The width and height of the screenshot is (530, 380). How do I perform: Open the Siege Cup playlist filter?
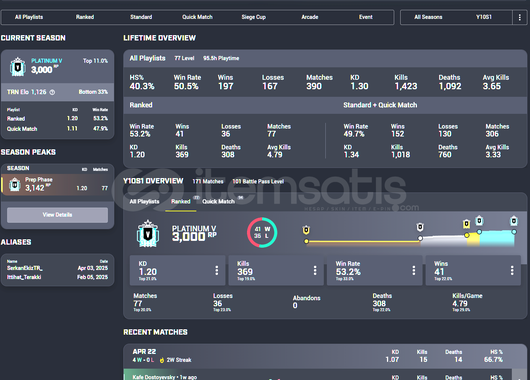pyautogui.click(x=254, y=17)
